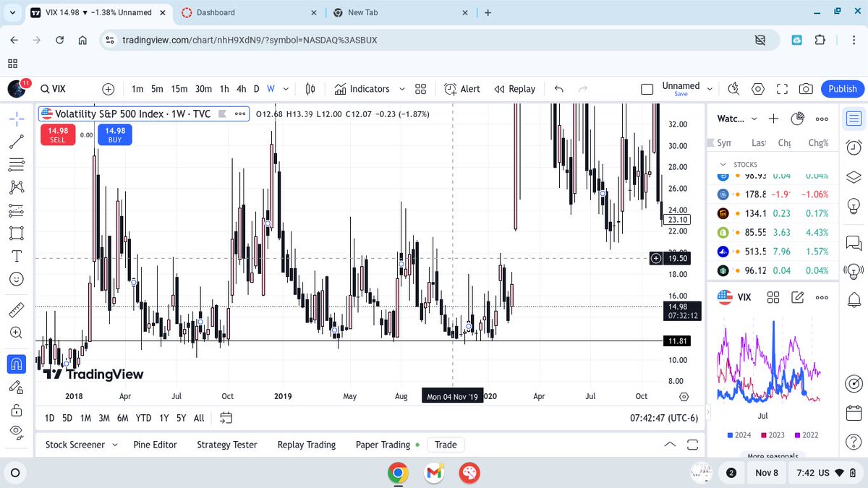Select the 1D date range
This screenshot has width=868, height=488.
coord(49,418)
